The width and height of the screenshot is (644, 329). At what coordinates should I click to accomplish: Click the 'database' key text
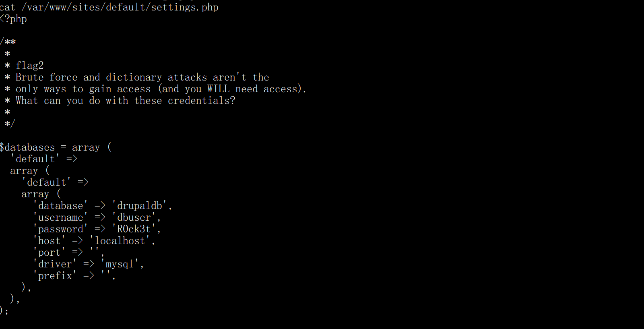60,206
